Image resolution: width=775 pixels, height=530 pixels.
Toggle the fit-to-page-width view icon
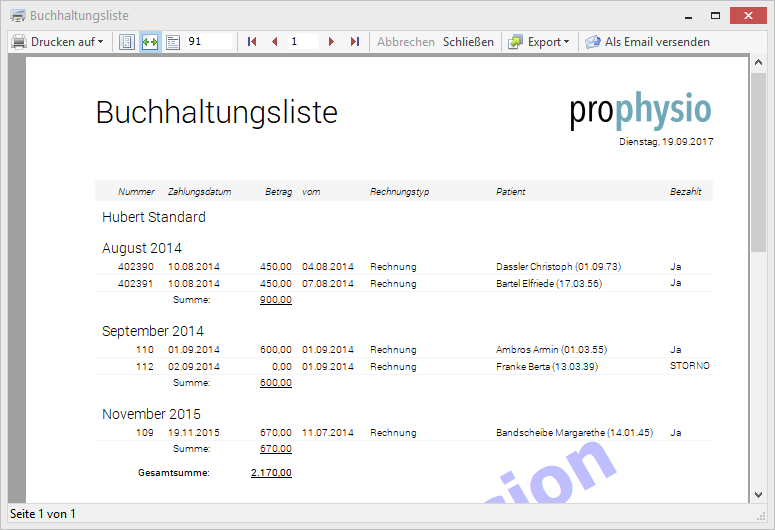tap(150, 42)
